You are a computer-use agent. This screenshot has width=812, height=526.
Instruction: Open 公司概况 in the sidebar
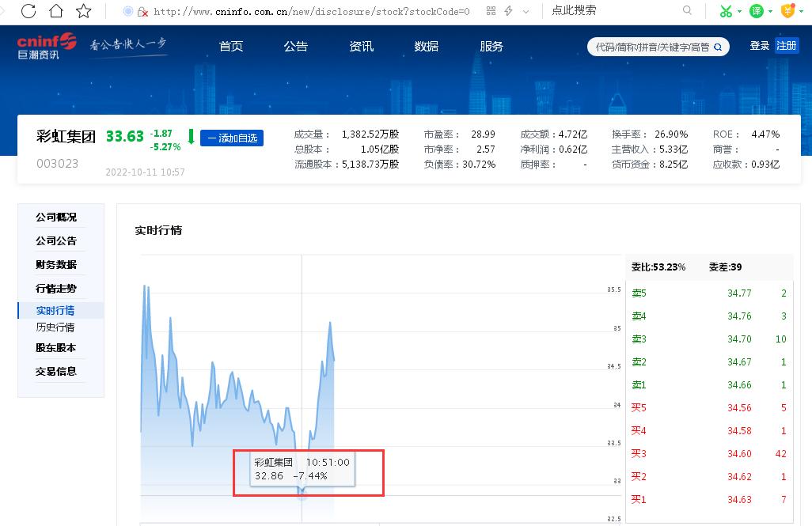pyautogui.click(x=56, y=217)
